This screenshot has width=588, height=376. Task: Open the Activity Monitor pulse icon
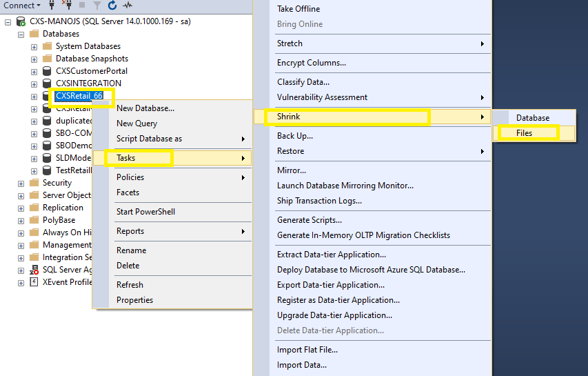(128, 6)
